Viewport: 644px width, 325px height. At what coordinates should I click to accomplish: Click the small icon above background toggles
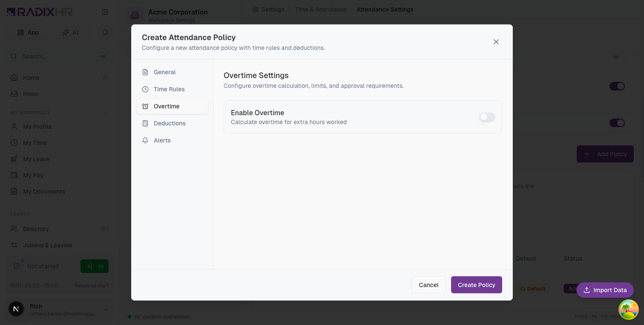[x=616, y=56]
